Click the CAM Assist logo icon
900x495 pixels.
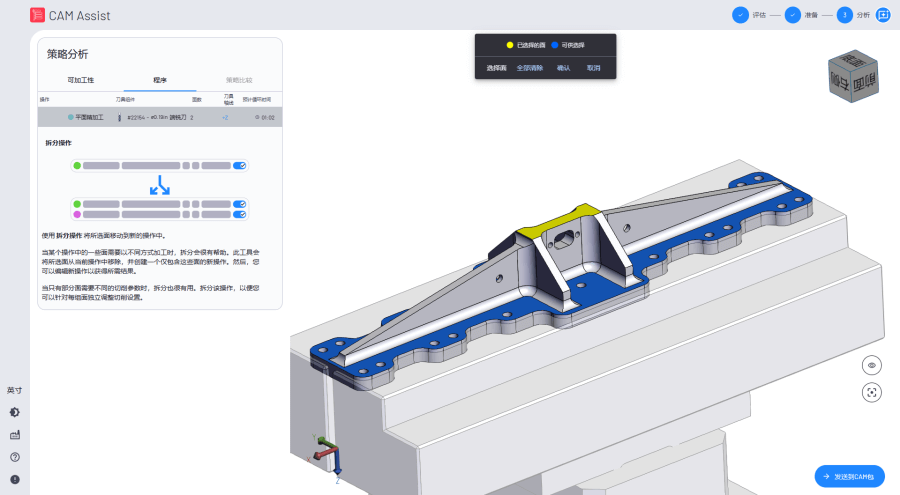[37, 15]
